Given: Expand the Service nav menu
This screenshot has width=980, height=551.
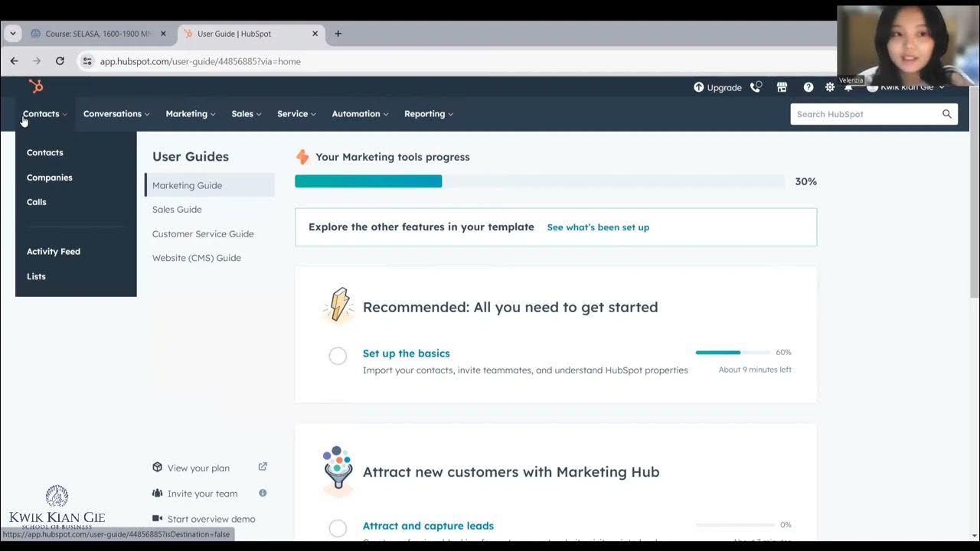Looking at the screenshot, I should pyautogui.click(x=297, y=114).
